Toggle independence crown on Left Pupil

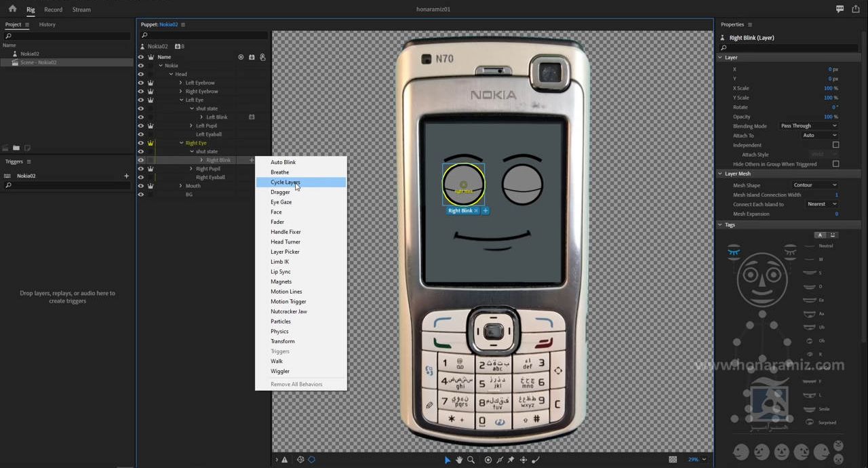coord(151,125)
